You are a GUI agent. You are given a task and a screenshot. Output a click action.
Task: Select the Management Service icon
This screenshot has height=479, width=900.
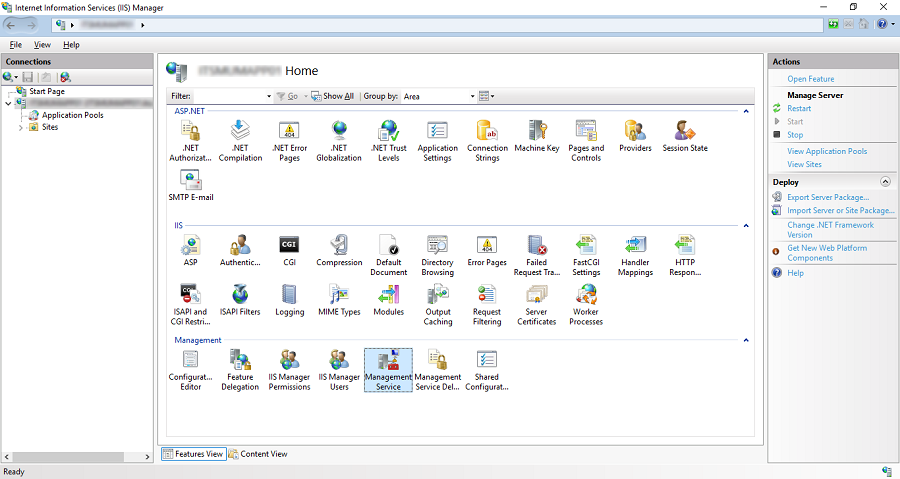point(388,370)
